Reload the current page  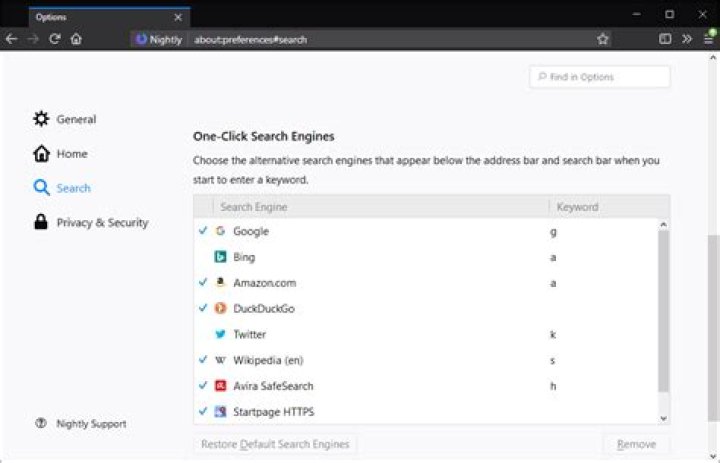pos(55,39)
